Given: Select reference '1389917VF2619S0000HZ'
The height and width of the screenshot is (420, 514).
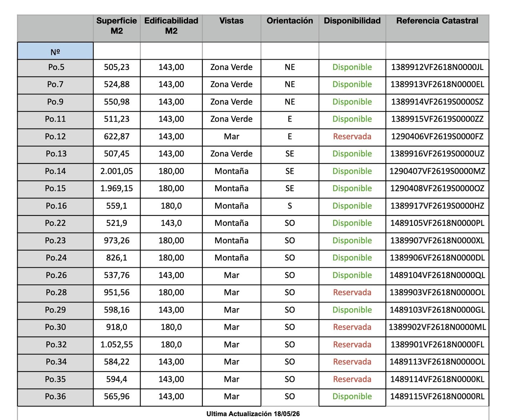Looking at the screenshot, I should tap(437, 206).
